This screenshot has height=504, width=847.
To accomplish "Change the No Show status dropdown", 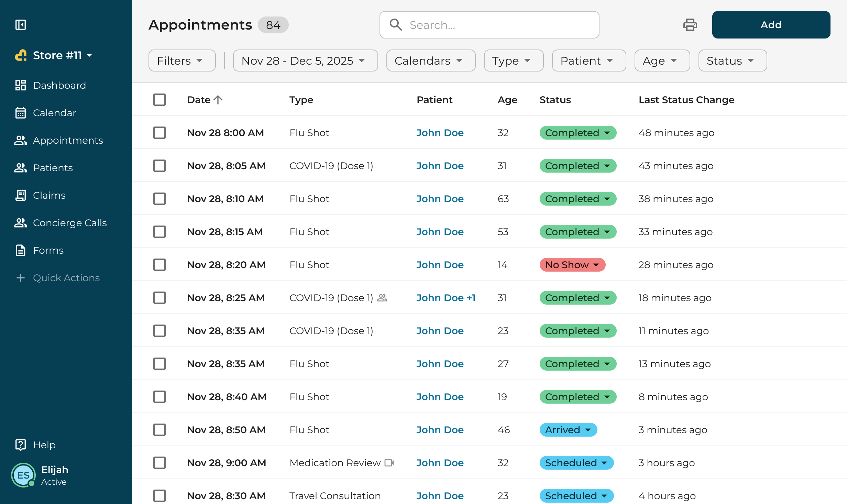I will (x=572, y=265).
